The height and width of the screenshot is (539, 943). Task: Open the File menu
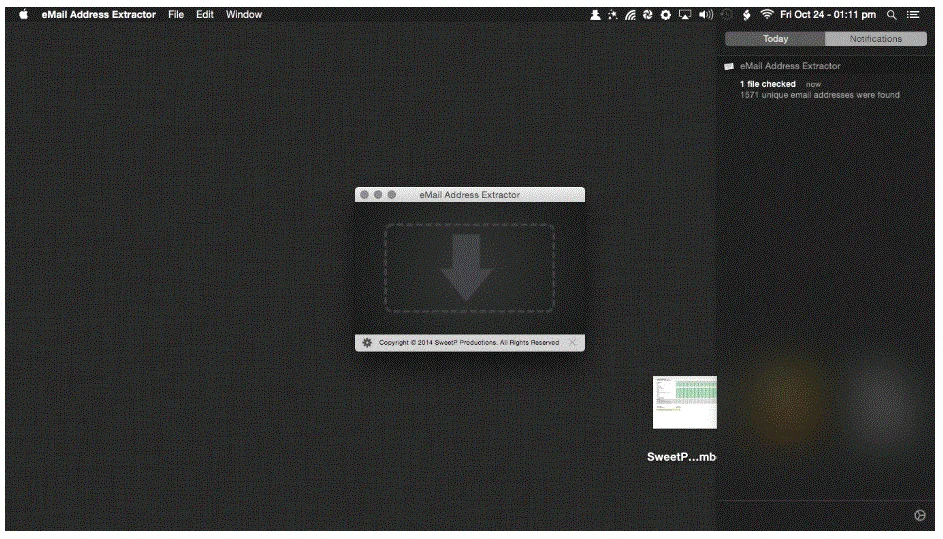coord(176,14)
